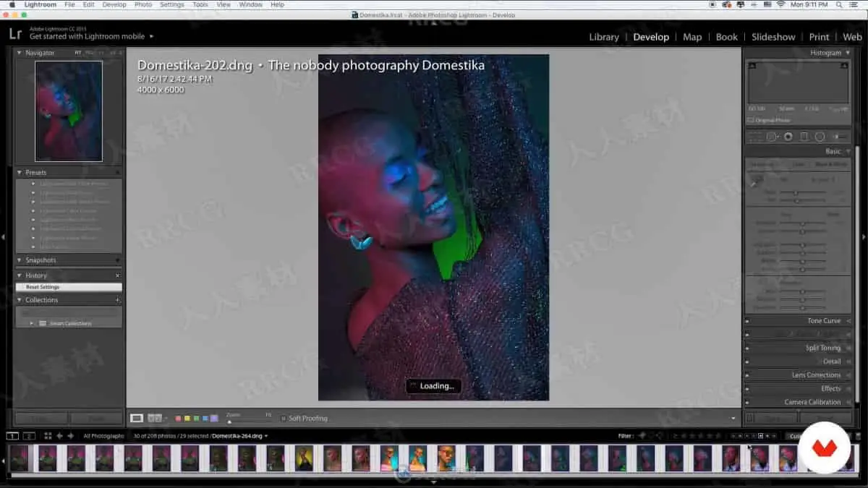This screenshot has height=488, width=868.
Task: Apply the yellow color label
Action: [x=187, y=419]
